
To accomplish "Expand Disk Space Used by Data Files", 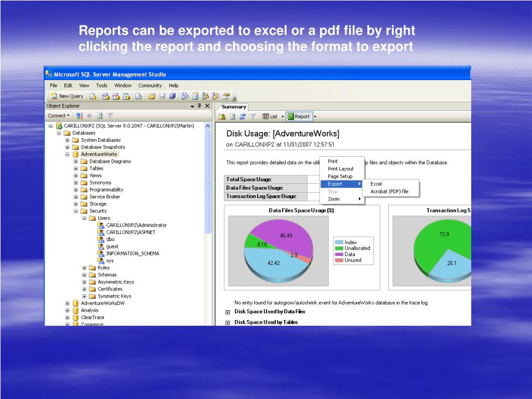I will coord(228,312).
